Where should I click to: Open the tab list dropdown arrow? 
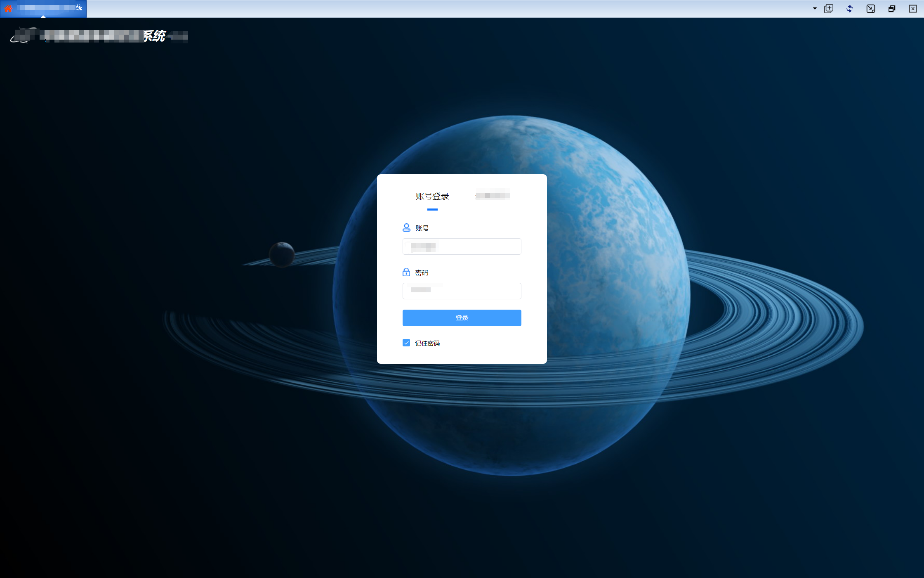(x=815, y=8)
